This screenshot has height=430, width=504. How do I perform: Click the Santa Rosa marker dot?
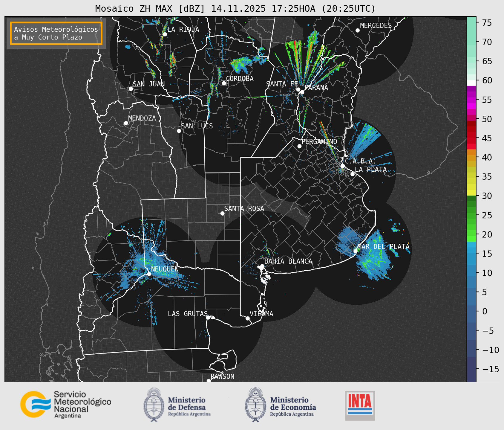(222, 213)
